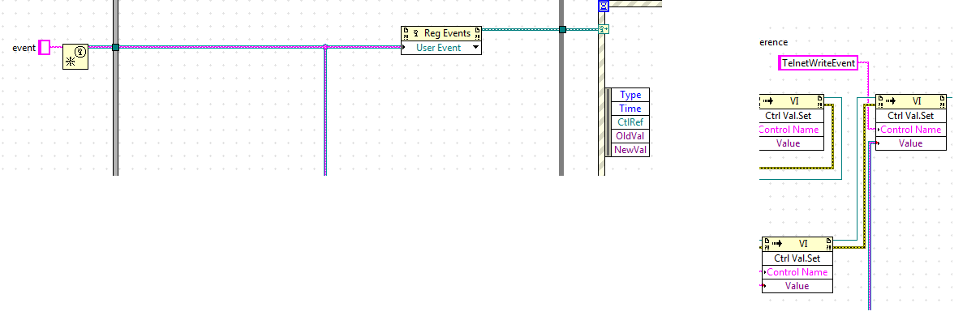Click VI header of the partially cropped invoke node
980x320 pixels.
click(791, 101)
